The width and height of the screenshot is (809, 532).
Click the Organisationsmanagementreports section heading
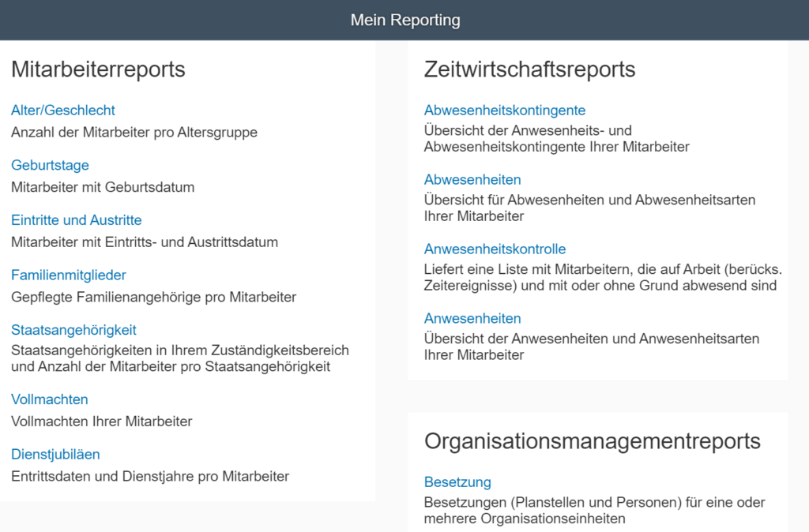click(592, 441)
